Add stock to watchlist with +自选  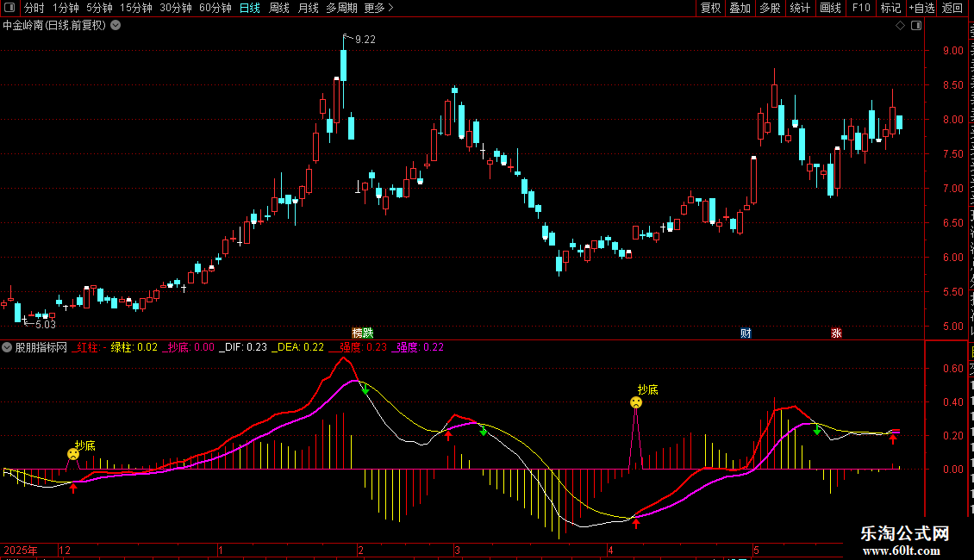point(921,8)
